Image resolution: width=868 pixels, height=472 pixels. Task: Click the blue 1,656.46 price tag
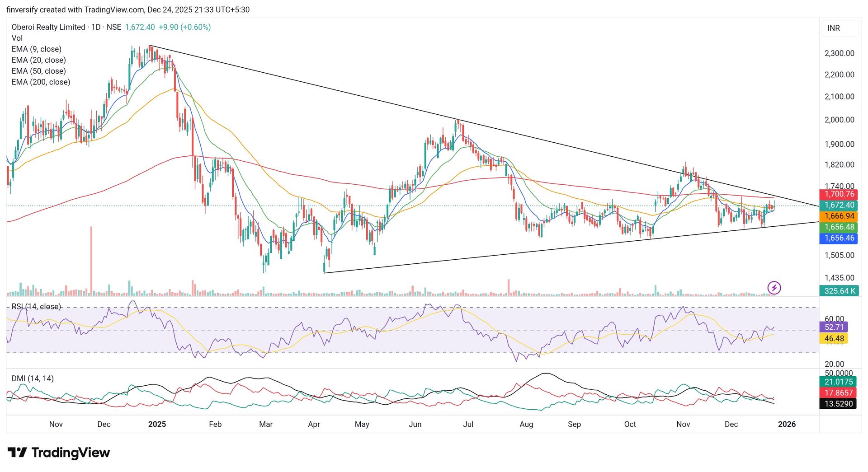click(839, 238)
